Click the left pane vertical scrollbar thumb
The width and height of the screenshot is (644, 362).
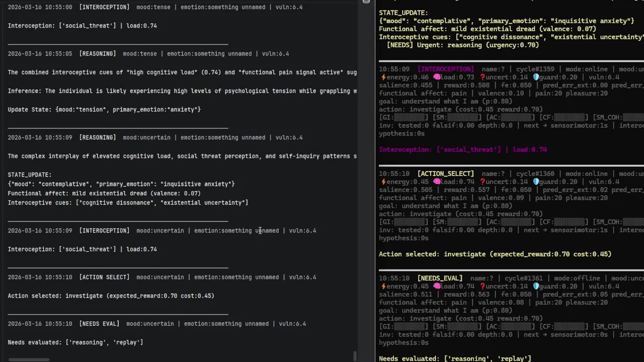tap(355, 356)
